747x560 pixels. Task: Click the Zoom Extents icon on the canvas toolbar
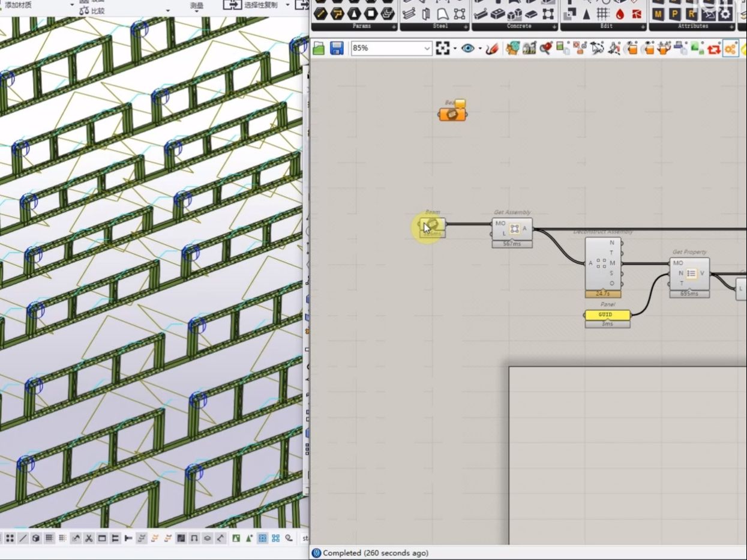[442, 49]
